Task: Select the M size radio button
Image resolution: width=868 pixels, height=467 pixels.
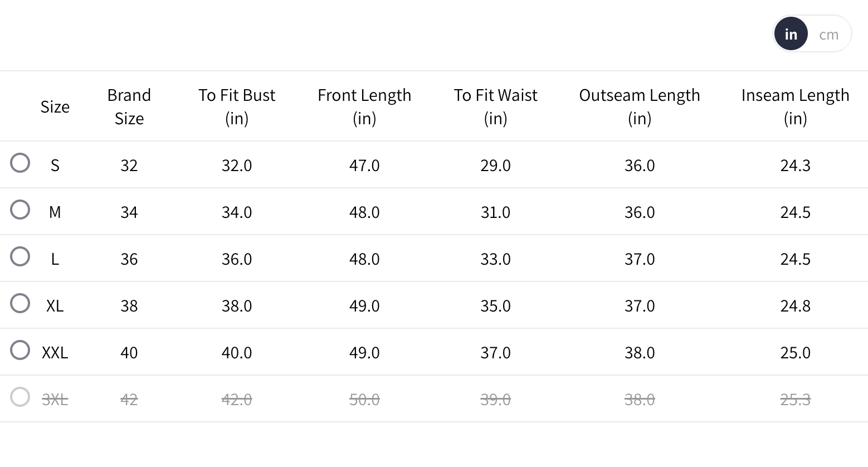Action: coord(20,210)
